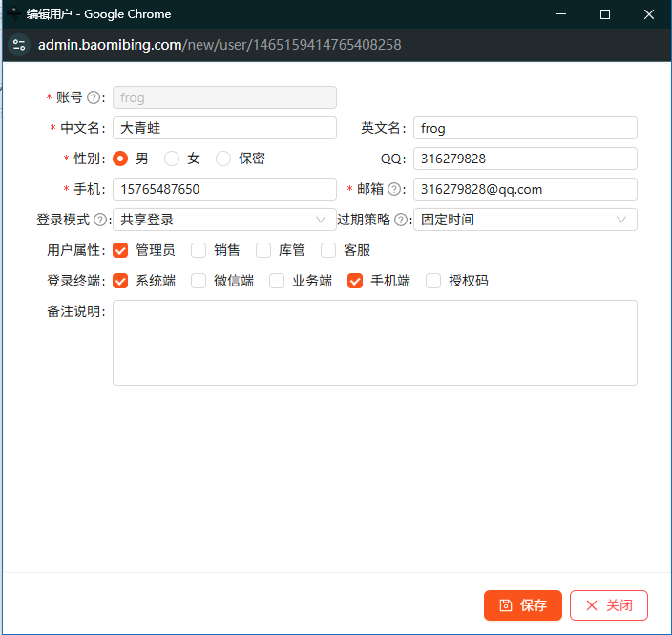The width and height of the screenshot is (672, 635).
Task: Uncheck the 管理员 user attribute
Action: click(120, 250)
